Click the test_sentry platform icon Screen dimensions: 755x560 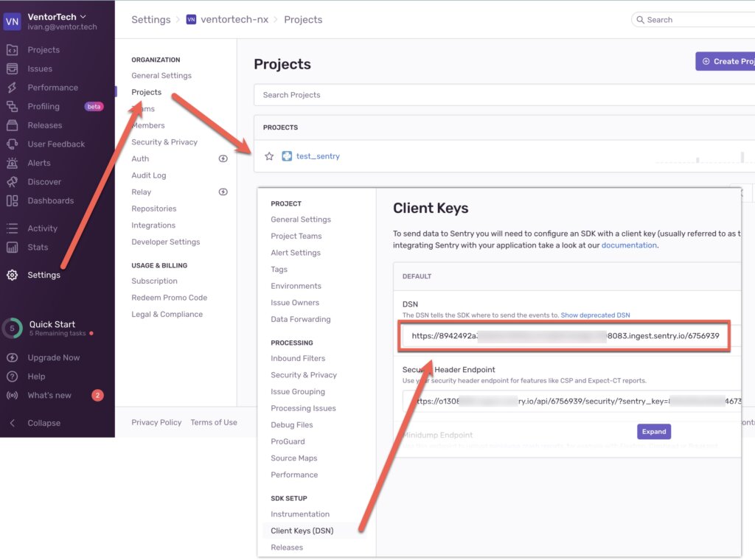pyautogui.click(x=287, y=156)
